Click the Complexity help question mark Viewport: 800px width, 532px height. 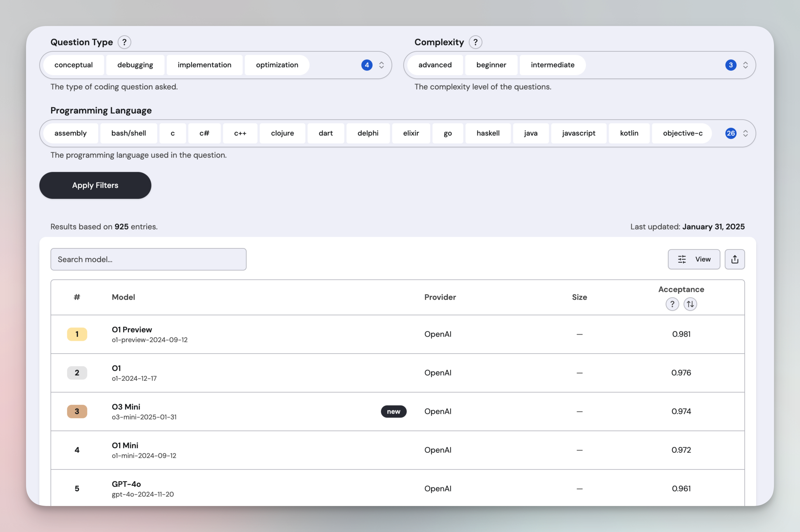point(475,42)
